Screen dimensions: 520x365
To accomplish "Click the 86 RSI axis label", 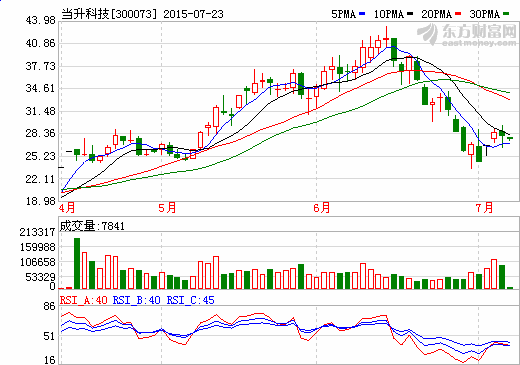I will tap(49, 306).
